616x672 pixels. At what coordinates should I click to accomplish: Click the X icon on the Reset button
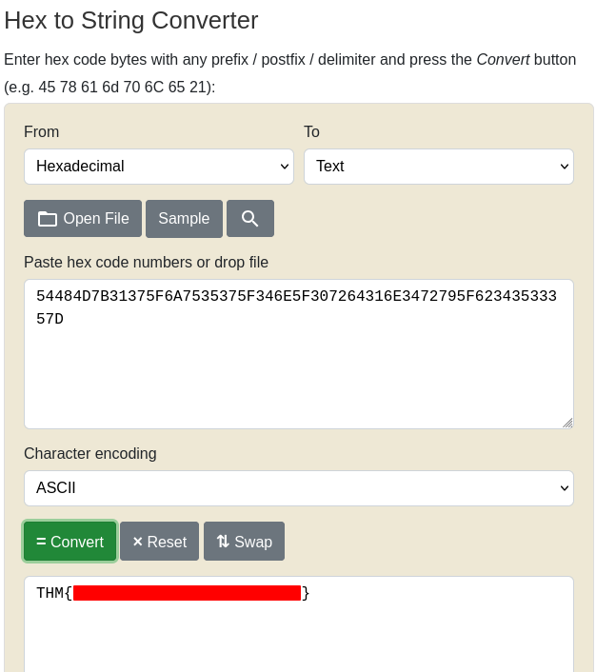pyautogui.click(x=138, y=542)
